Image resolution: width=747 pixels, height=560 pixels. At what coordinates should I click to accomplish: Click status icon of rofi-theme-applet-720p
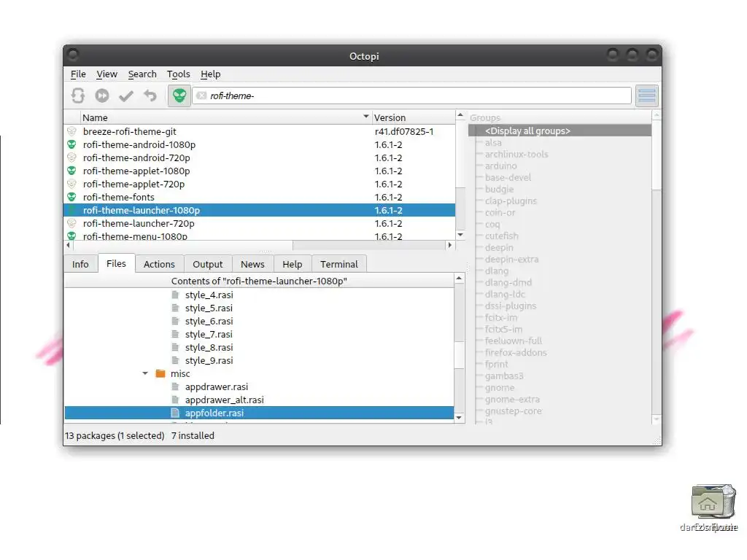[71, 184]
